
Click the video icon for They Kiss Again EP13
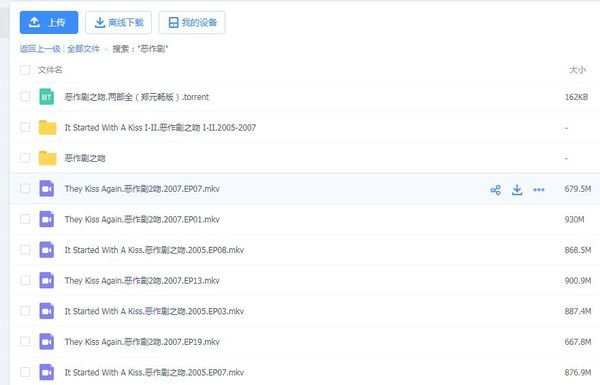(x=47, y=281)
